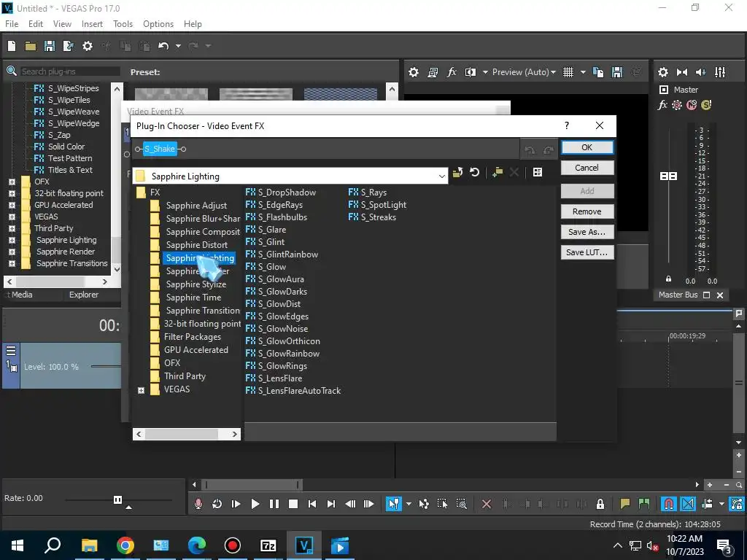The width and height of the screenshot is (747, 560).
Task: Select Sapphire Adjust folder
Action: (196, 206)
